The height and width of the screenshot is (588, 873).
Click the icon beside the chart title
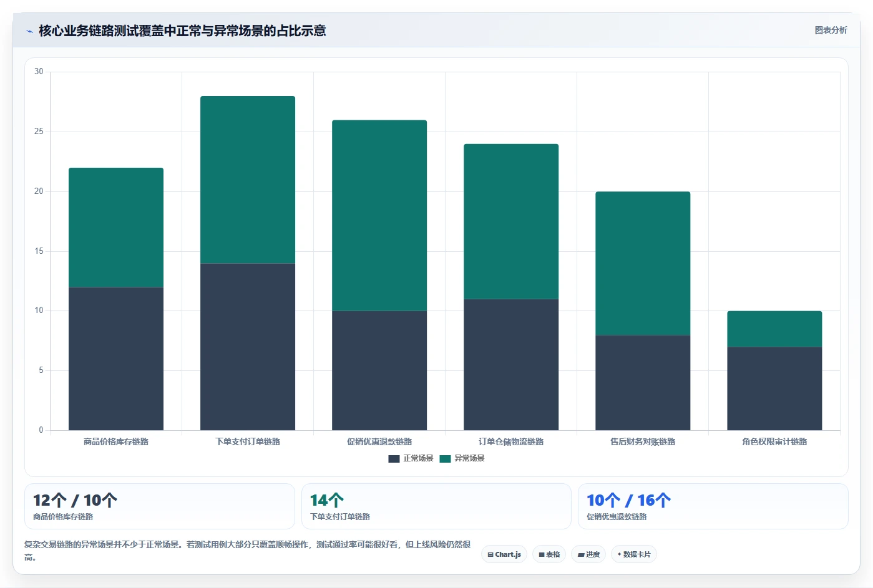[29, 31]
